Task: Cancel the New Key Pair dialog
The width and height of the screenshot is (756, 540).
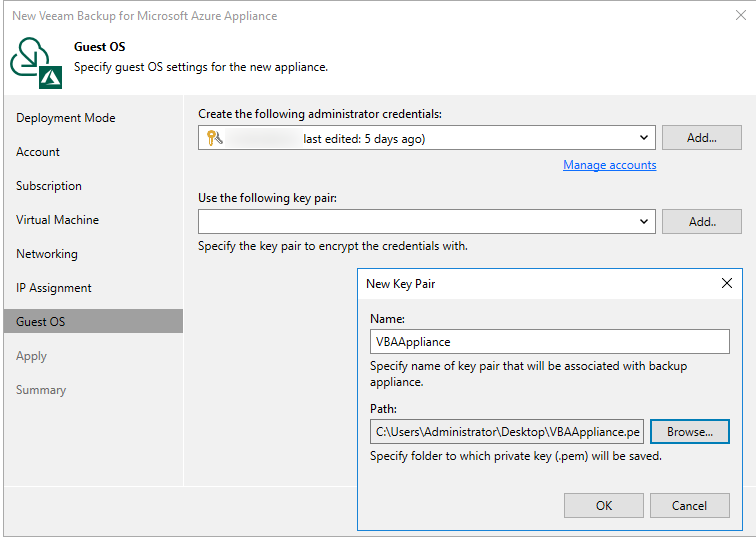Action: tap(689, 505)
